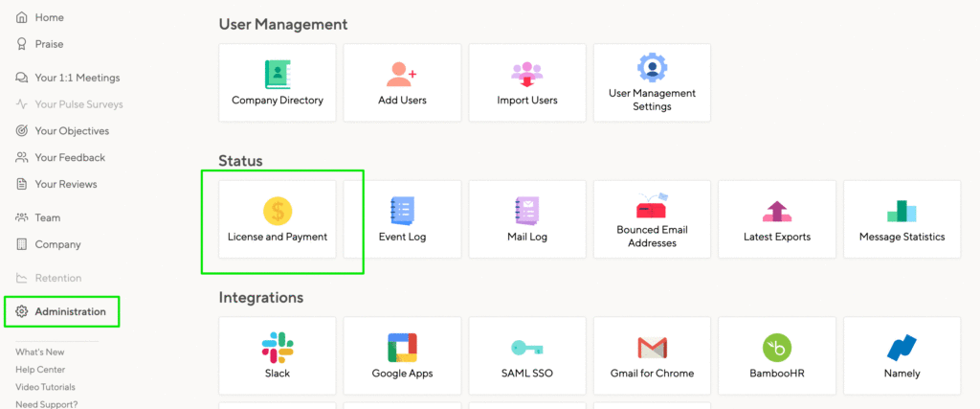Open the Company Directory card label
The image size is (980, 409).
coord(278,100)
